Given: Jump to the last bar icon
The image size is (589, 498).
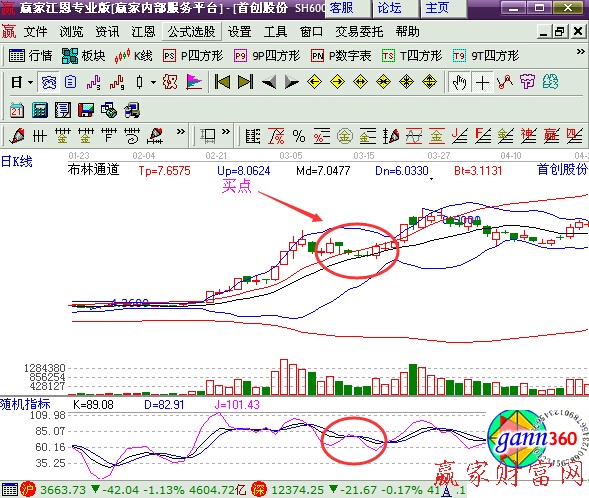Looking at the screenshot, I should [245, 82].
